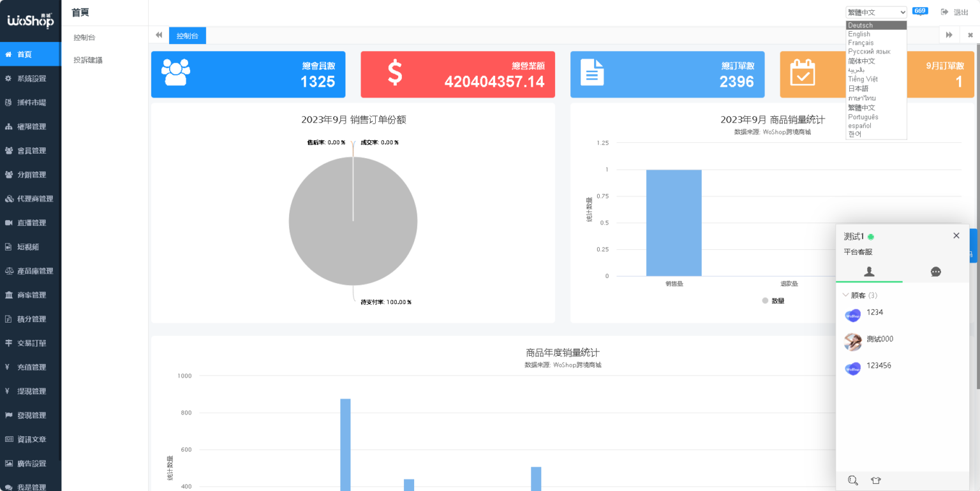Click the 總會員數 blue stat card
Screen dimensions: 980x491
[x=248, y=74]
